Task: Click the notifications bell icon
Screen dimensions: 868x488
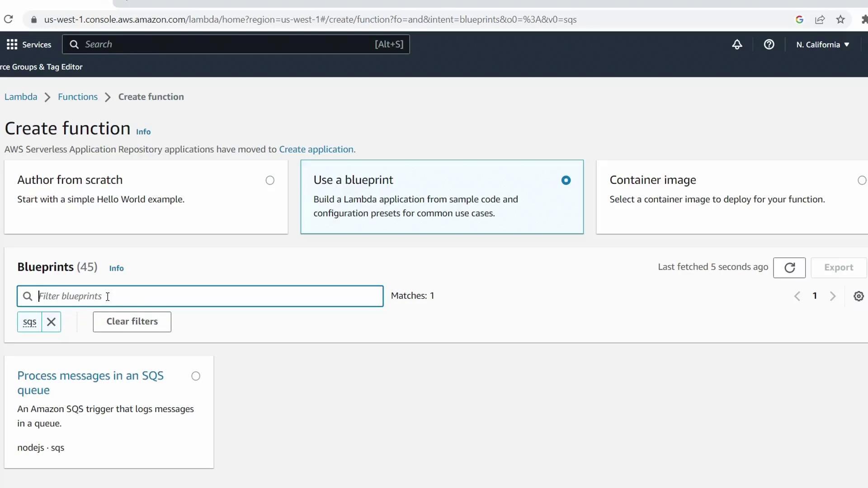Action: coord(737,44)
